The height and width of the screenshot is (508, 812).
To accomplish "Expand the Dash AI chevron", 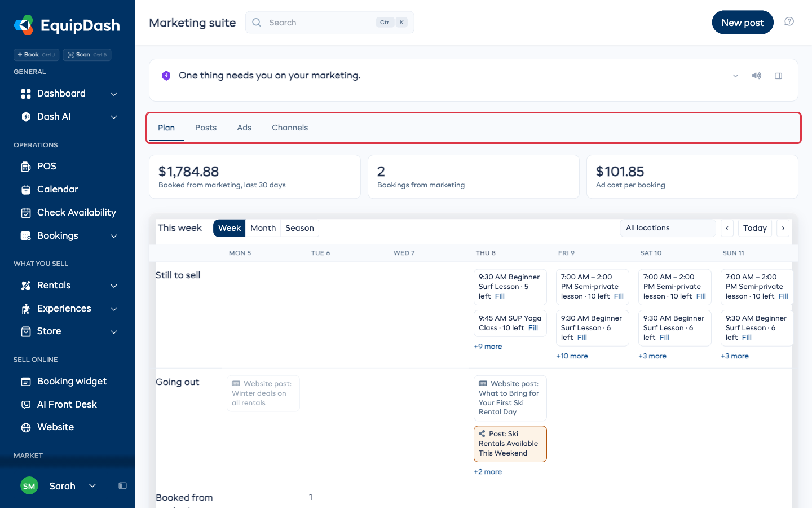I will click(x=114, y=117).
